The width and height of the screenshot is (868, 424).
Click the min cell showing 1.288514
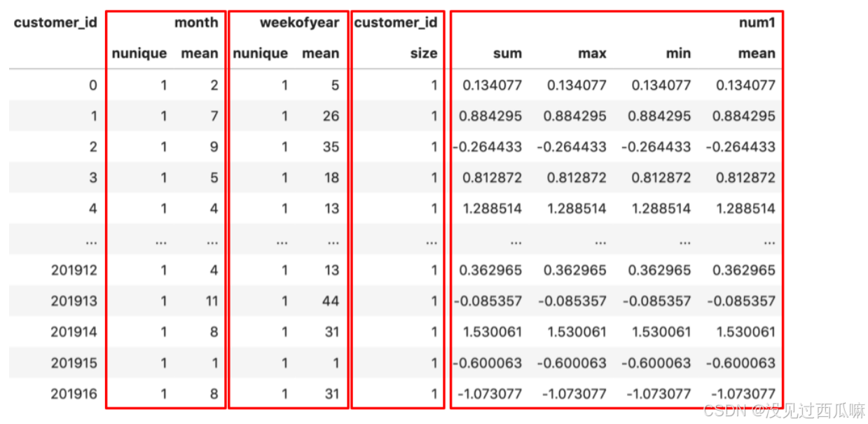tap(661, 209)
